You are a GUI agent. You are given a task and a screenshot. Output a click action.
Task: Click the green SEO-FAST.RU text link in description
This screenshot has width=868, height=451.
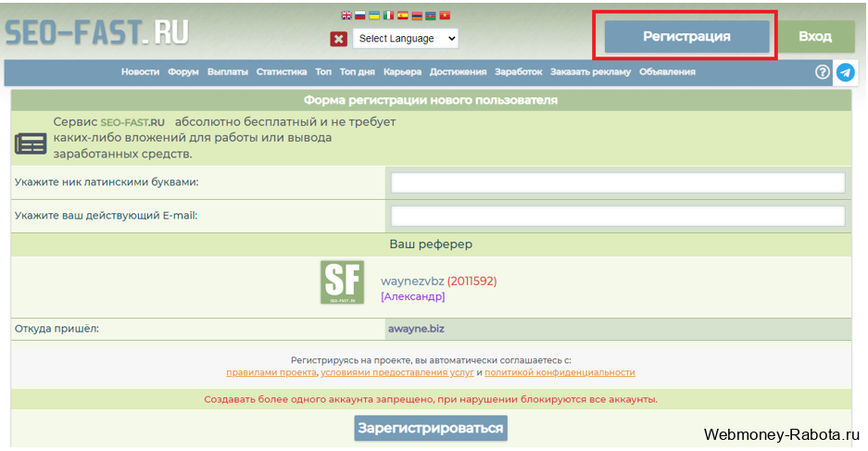(132, 122)
